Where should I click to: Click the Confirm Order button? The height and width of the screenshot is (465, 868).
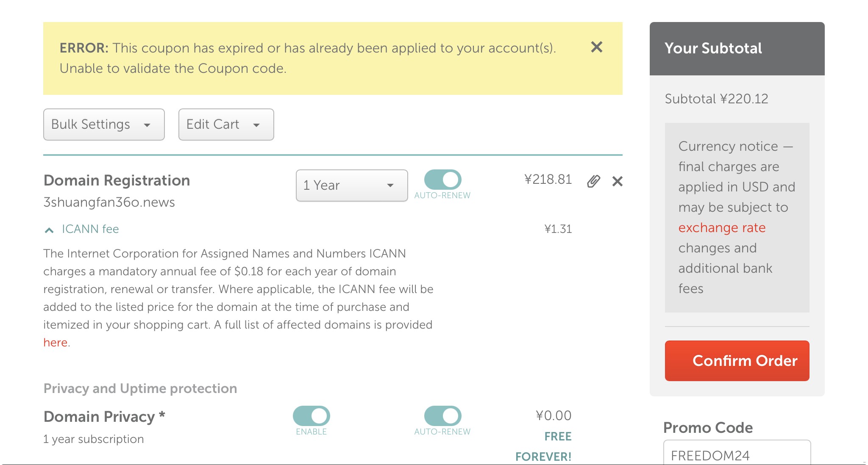[737, 361]
